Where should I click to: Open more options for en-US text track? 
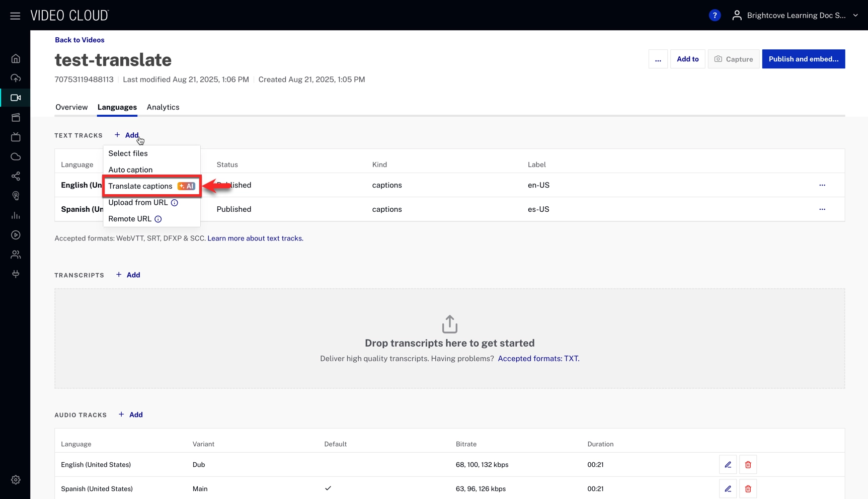coord(822,185)
